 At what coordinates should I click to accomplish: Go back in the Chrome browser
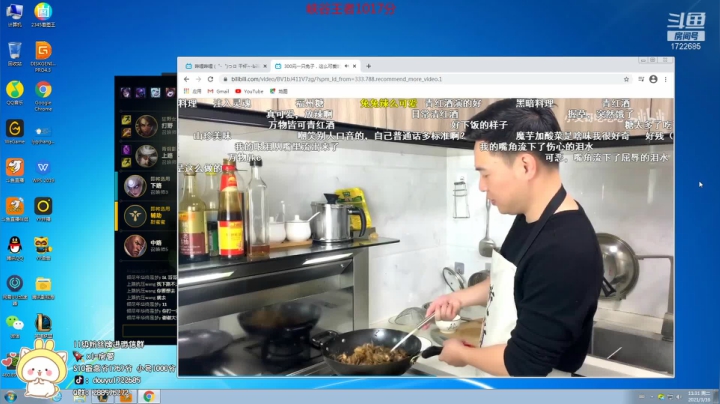pyautogui.click(x=186, y=79)
